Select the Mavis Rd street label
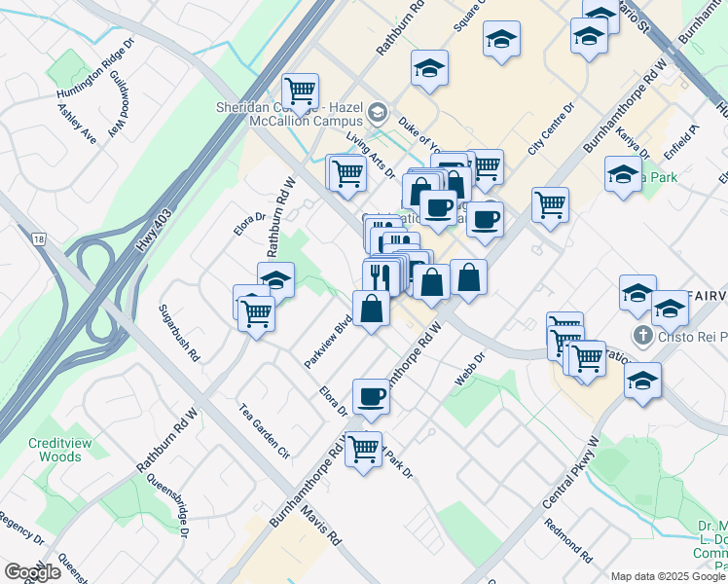 click(321, 527)
